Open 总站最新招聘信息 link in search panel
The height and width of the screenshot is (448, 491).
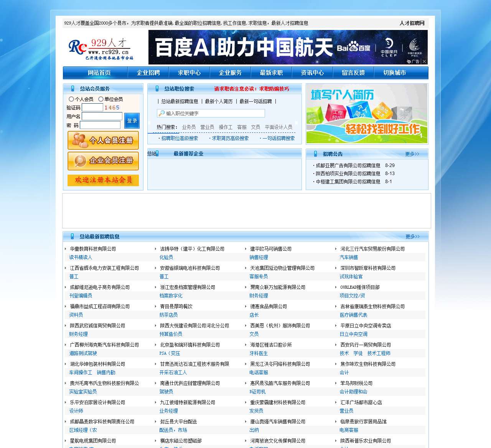[x=180, y=101]
